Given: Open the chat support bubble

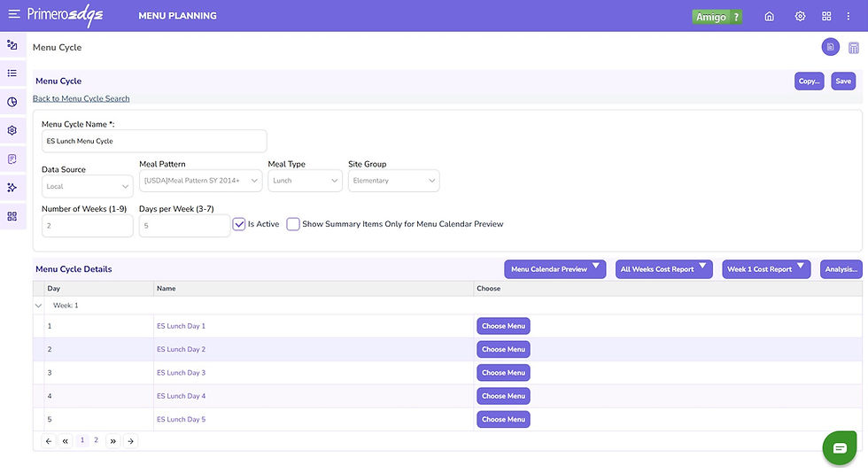Looking at the screenshot, I should (x=840, y=447).
